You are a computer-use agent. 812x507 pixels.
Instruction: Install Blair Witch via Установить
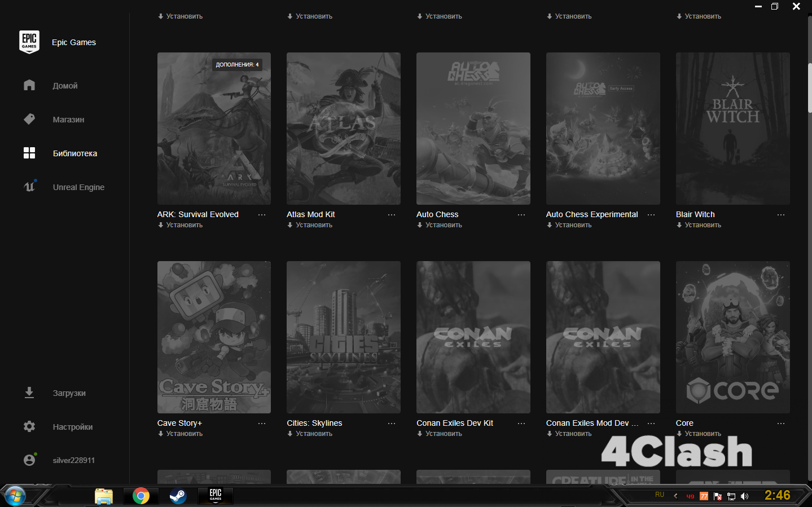[699, 225]
